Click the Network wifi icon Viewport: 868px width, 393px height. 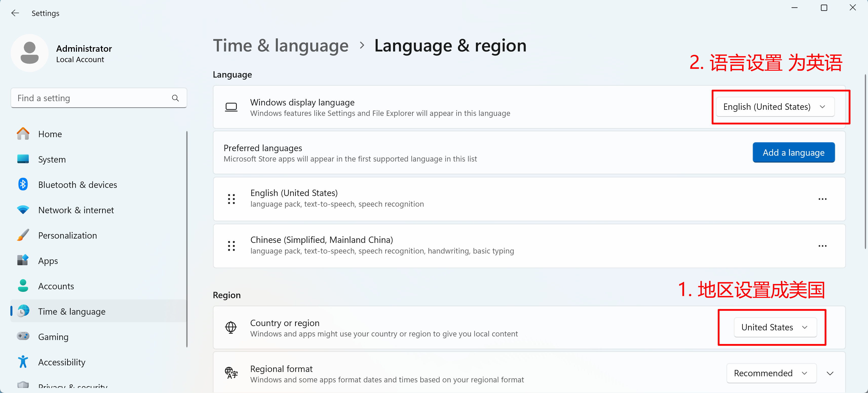coord(23,210)
